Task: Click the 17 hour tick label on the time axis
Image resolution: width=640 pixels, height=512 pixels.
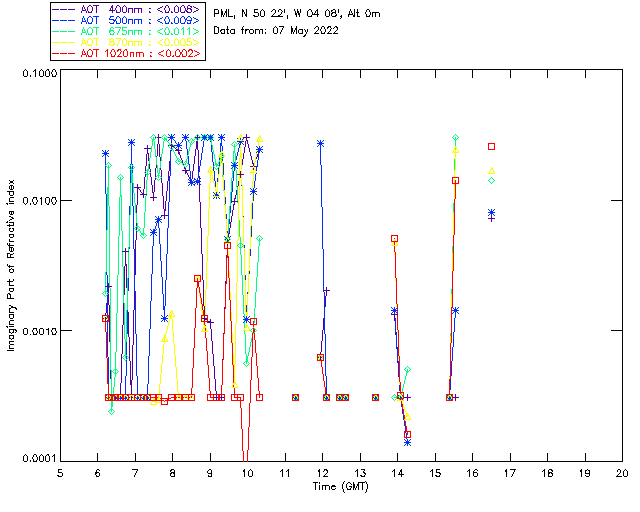Action: point(510,473)
